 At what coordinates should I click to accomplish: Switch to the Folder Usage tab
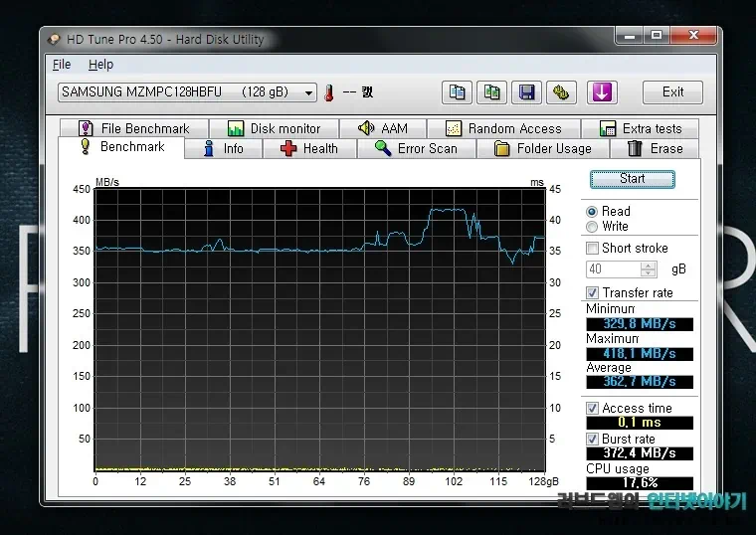pyautogui.click(x=543, y=148)
